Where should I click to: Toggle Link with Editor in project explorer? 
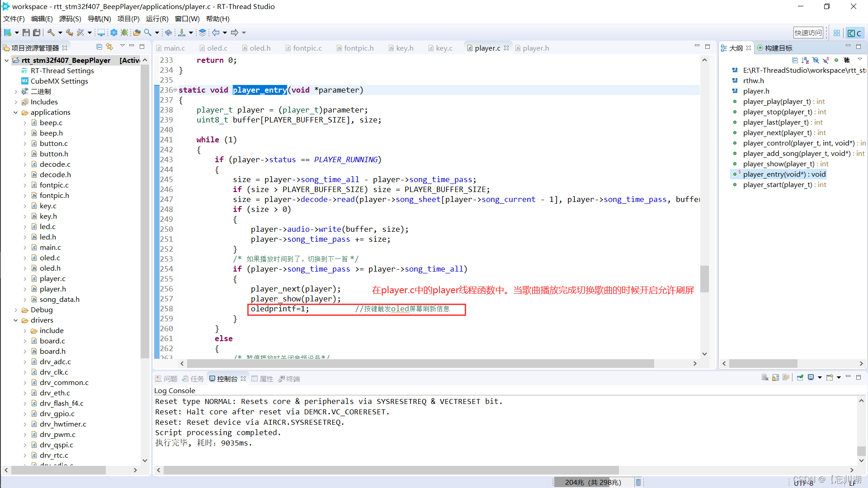[109, 47]
